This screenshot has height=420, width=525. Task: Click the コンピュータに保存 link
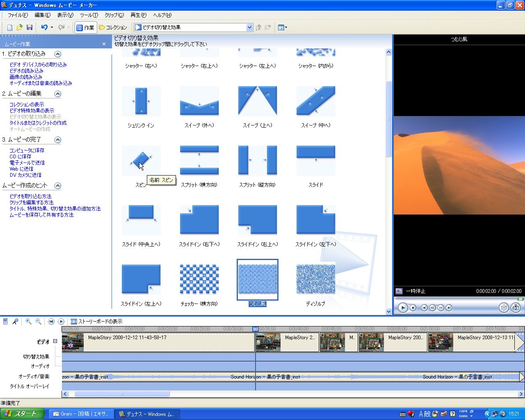point(27,150)
